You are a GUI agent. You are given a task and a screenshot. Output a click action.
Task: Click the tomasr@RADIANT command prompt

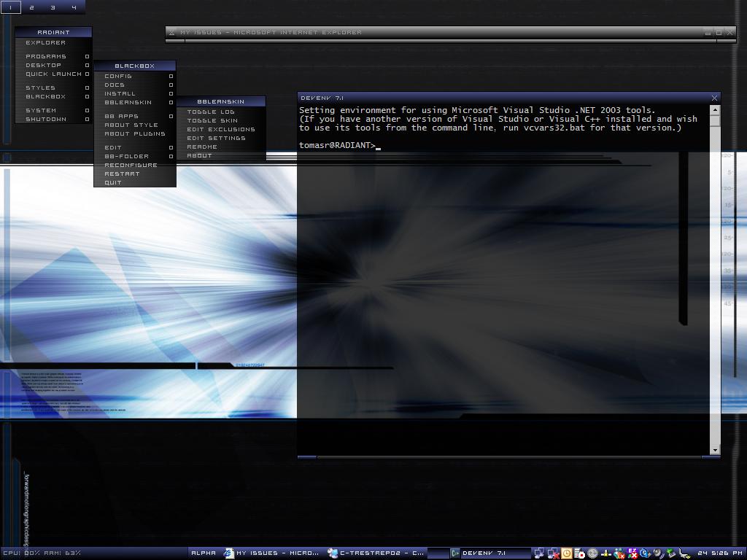pyautogui.click(x=337, y=146)
